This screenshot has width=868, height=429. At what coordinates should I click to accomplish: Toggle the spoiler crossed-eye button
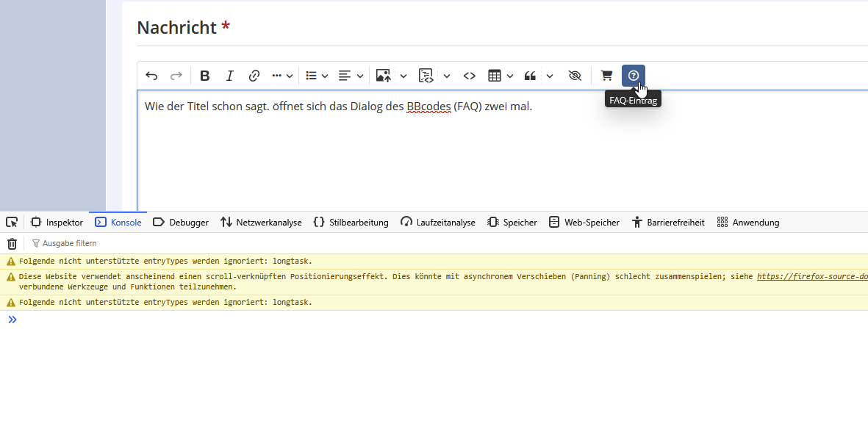[575, 76]
